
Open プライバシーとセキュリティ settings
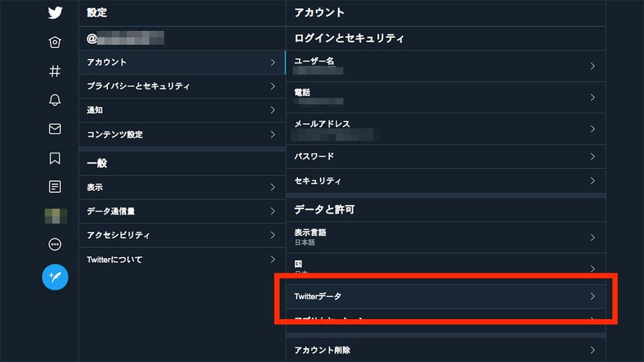pyautogui.click(x=182, y=86)
